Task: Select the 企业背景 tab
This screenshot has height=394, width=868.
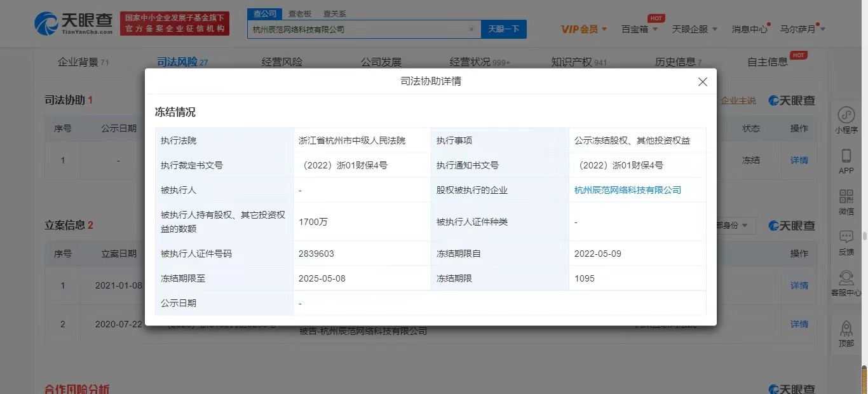Action: pyautogui.click(x=83, y=62)
